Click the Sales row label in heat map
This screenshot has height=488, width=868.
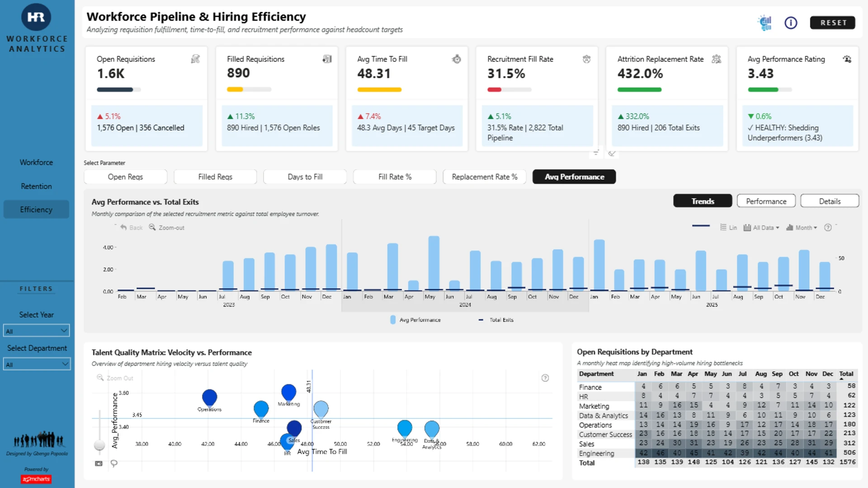[586, 444]
